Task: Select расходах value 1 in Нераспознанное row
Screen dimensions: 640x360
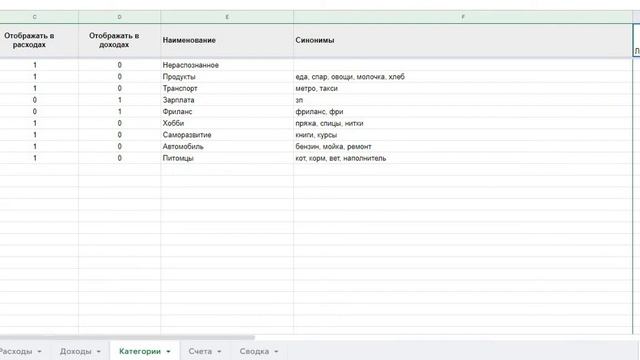Action: click(39, 65)
